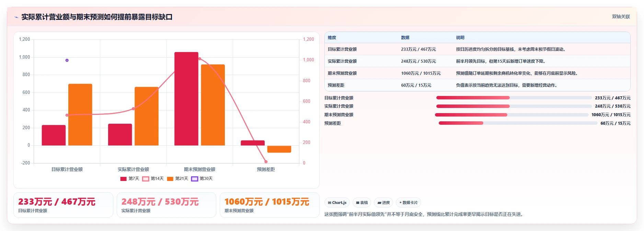
Task: Click the 期末预测营业额 progress bar
Action: coord(511,115)
